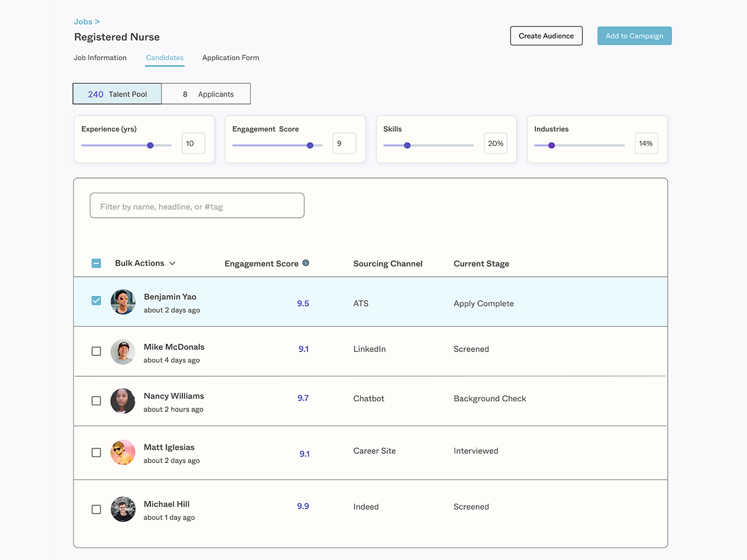The image size is (747, 560).
Task: Click the Skills percentage slider handle
Action: (407, 145)
